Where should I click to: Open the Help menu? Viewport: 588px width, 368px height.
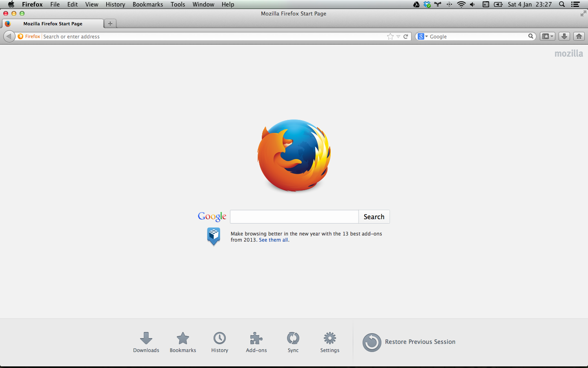click(228, 4)
